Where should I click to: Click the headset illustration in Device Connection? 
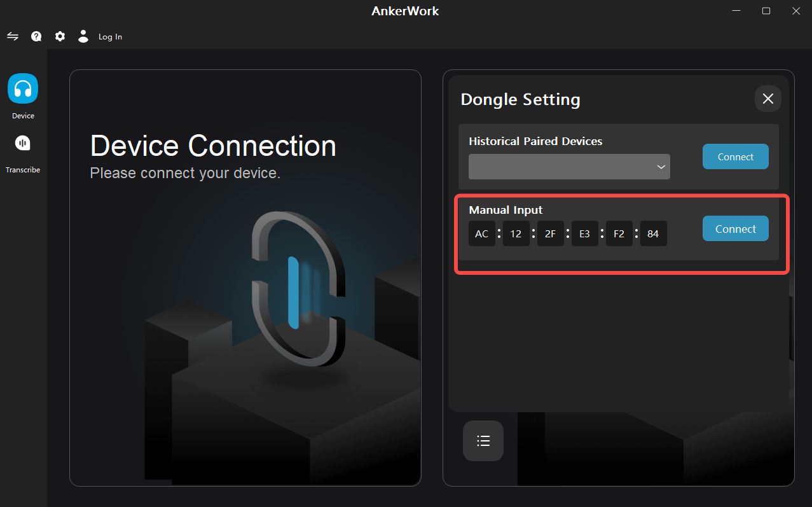coord(298,286)
